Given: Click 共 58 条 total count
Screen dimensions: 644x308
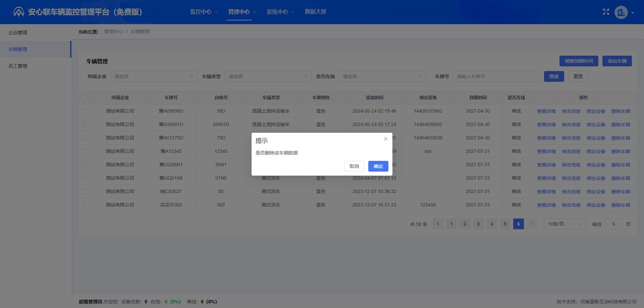Looking at the screenshot, I should 419,224.
